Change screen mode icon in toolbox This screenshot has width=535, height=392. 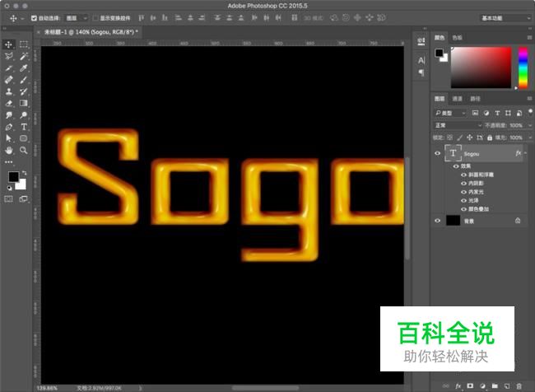(24, 198)
